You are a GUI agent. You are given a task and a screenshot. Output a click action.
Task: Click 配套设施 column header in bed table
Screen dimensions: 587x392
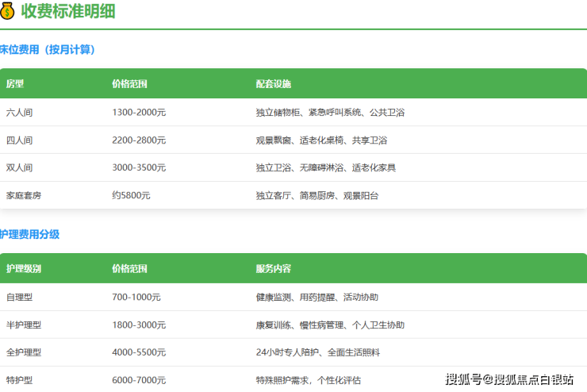273,83
